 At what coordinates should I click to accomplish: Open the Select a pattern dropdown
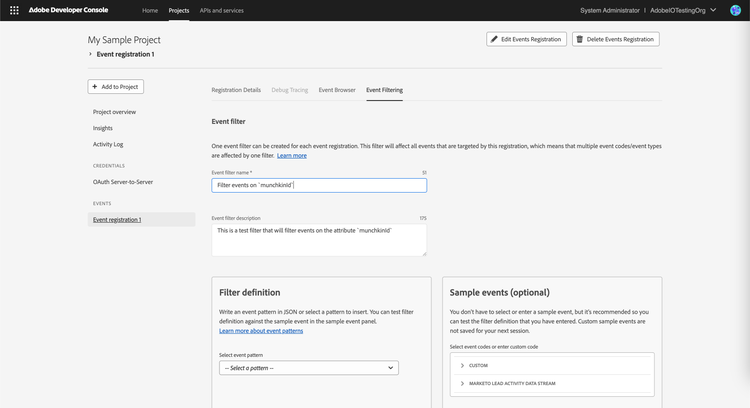click(308, 368)
